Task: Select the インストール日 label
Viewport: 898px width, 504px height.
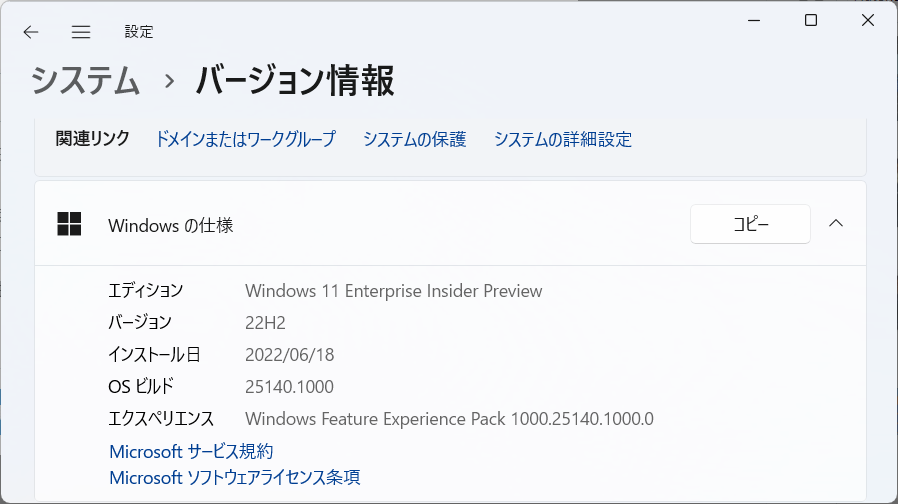Action: tap(154, 355)
